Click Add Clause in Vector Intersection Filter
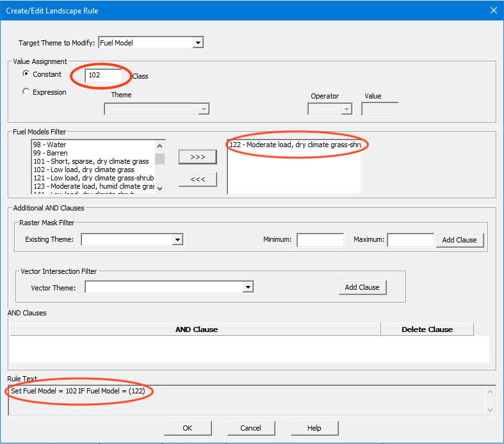Screen dimensions: 504x444 point(362,287)
